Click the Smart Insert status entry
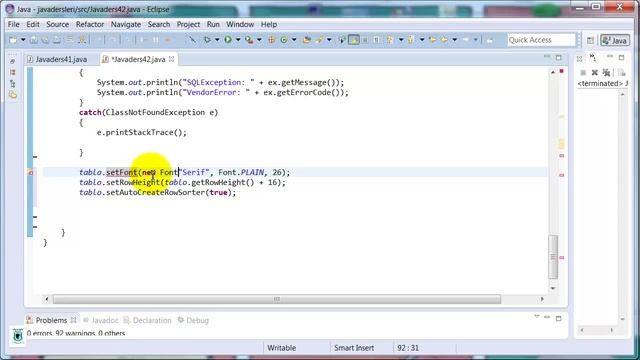 (x=354, y=348)
